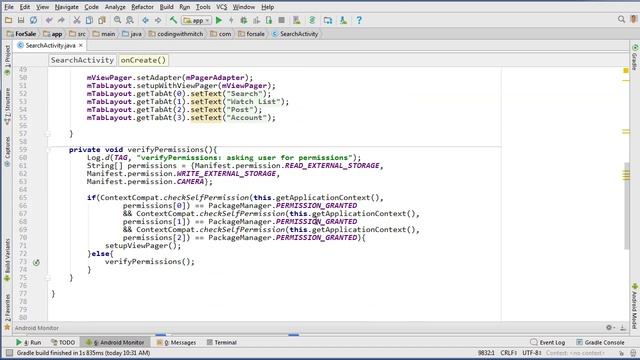Open Android Monitor settings gear dropdown
This screenshot has width=640, height=360.
coord(610,327)
